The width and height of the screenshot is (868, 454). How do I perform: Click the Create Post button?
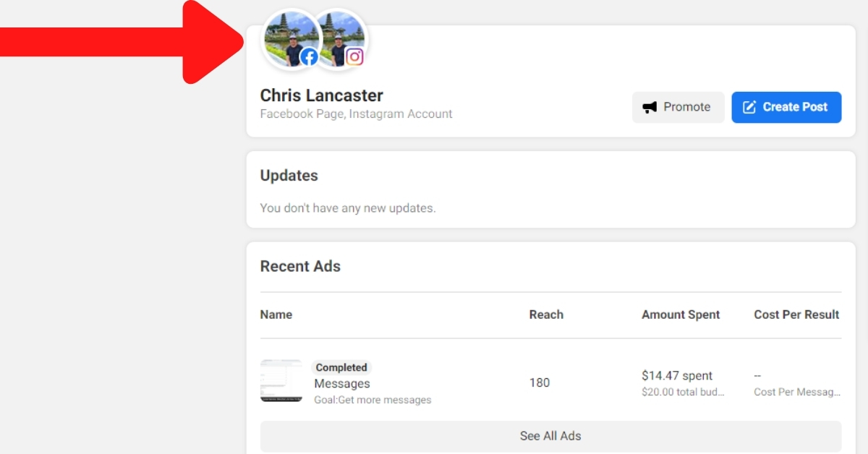[x=786, y=107]
